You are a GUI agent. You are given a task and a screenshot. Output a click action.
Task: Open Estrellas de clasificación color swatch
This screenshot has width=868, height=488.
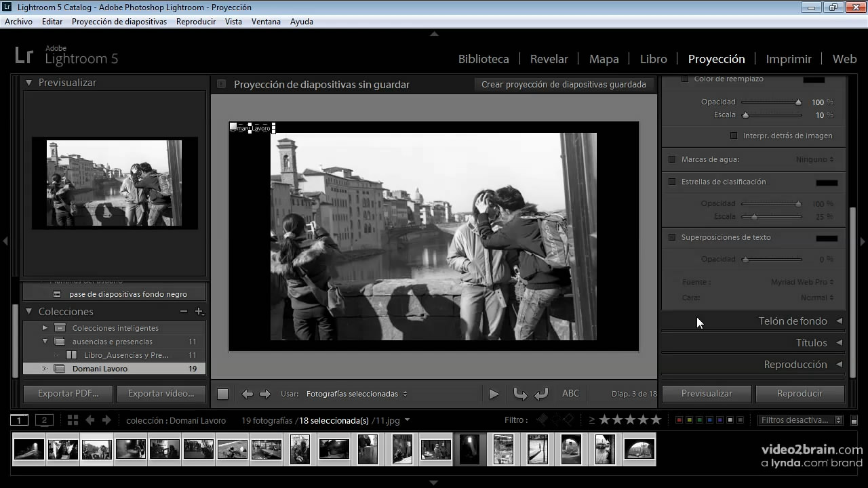827,182
